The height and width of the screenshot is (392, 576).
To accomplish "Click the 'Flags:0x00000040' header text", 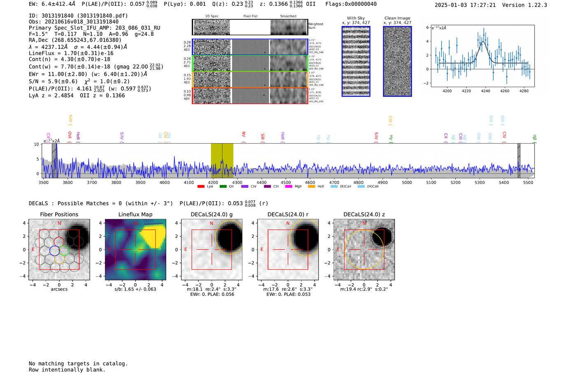I will (x=351, y=4).
